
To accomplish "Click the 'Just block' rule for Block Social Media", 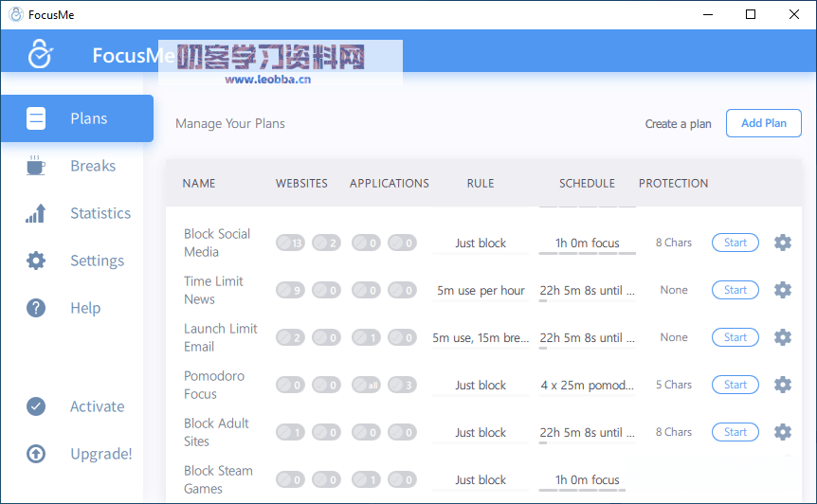I will pyautogui.click(x=481, y=243).
